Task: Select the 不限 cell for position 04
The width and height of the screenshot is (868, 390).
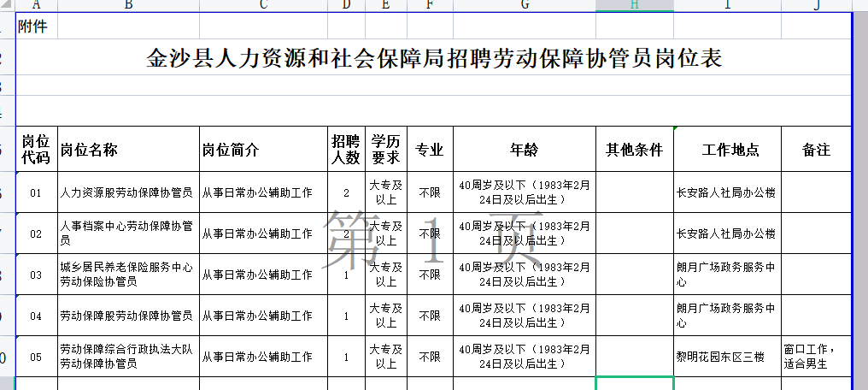Action: 430,316
